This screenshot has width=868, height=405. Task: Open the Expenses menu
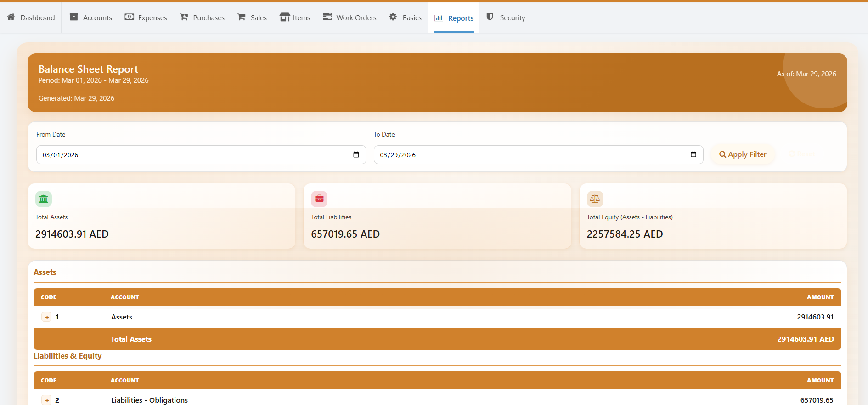pyautogui.click(x=146, y=17)
